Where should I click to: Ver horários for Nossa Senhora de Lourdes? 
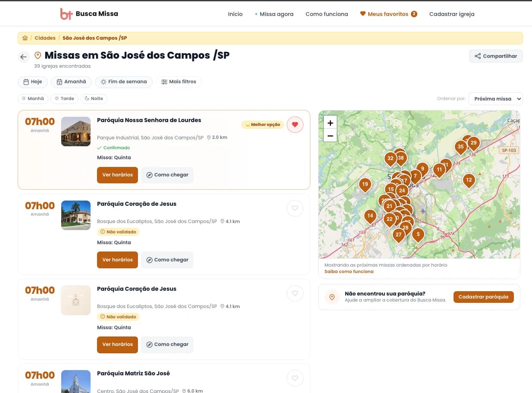tap(117, 175)
